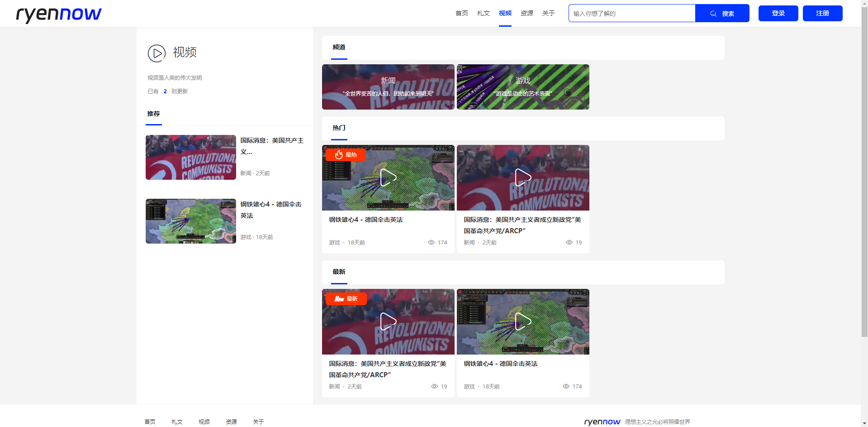Focus the search input field
This screenshot has width=868, height=427.
632,13
